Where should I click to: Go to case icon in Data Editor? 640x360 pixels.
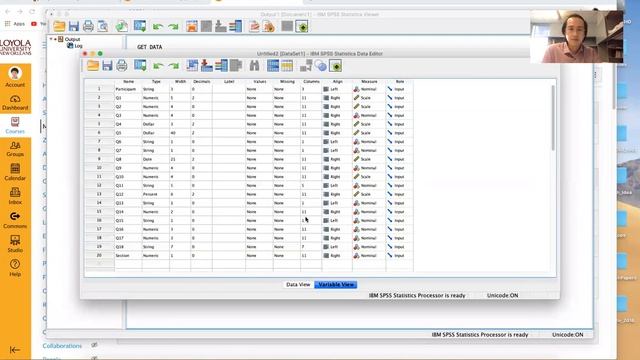(x=192, y=66)
